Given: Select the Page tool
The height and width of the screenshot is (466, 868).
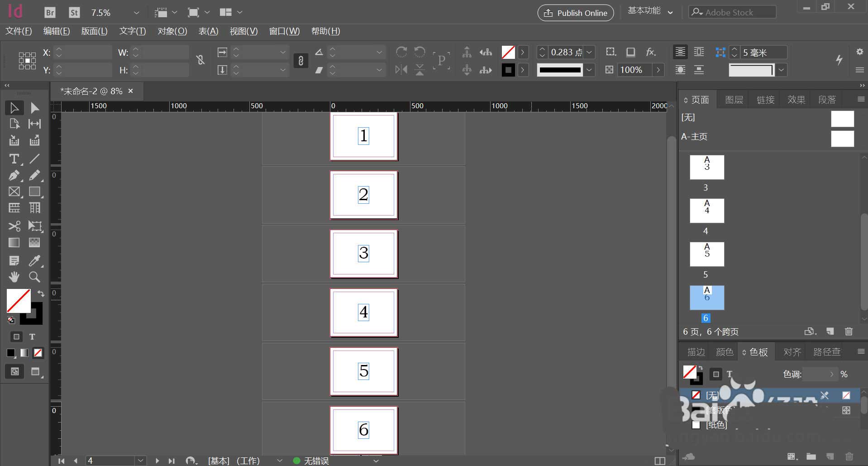Looking at the screenshot, I should tap(14, 124).
